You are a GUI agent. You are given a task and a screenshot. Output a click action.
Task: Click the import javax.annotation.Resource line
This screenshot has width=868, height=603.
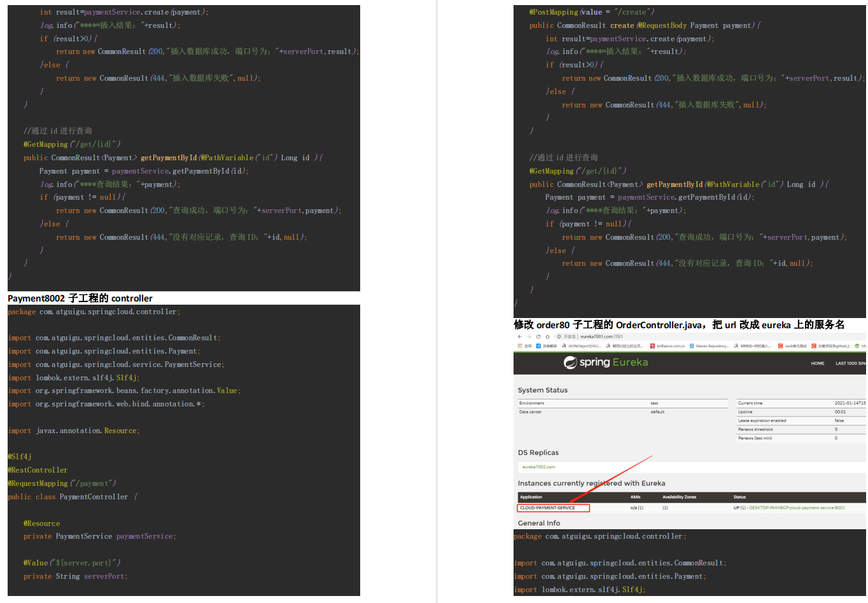pos(73,431)
